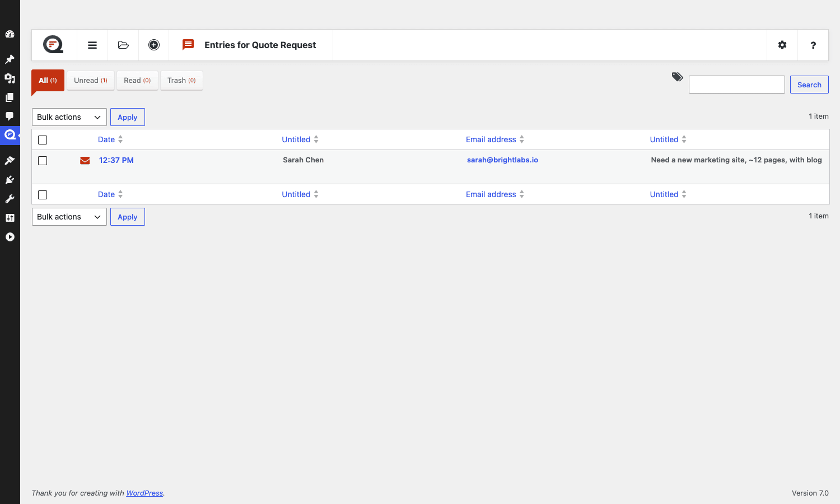The width and height of the screenshot is (840, 504).
Task: Click the red entries chat icon beside the title
Action: [188, 44]
